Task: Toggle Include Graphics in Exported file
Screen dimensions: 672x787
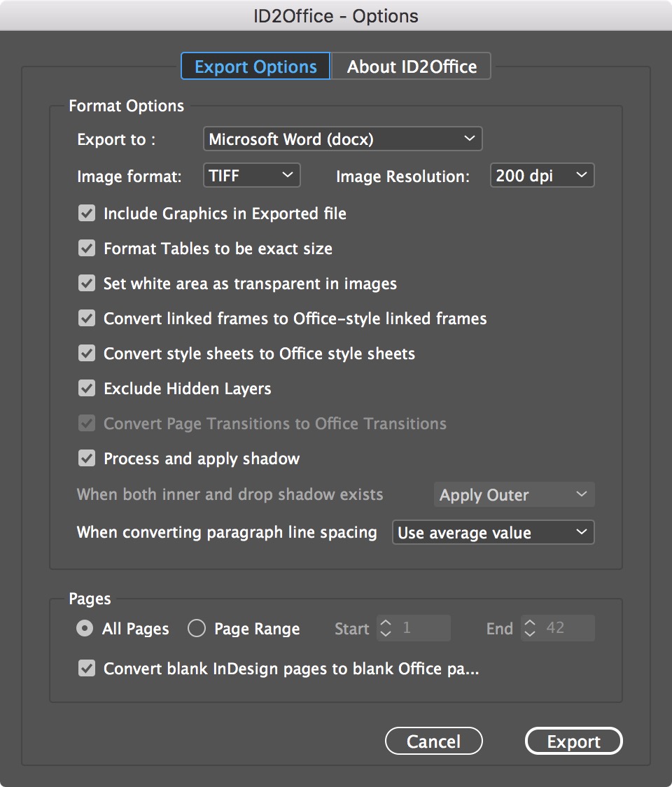Action: click(x=87, y=214)
